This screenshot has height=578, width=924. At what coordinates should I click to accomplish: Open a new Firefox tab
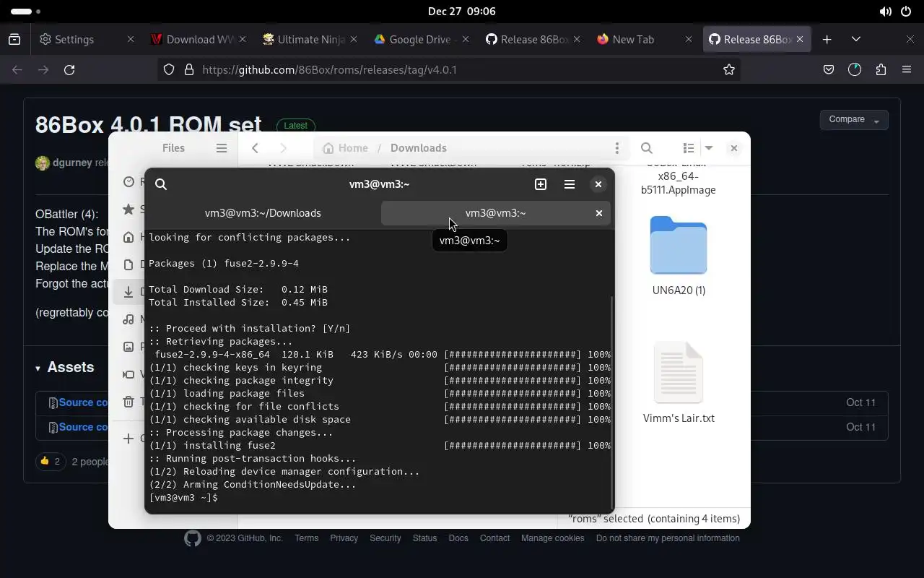pos(827,40)
